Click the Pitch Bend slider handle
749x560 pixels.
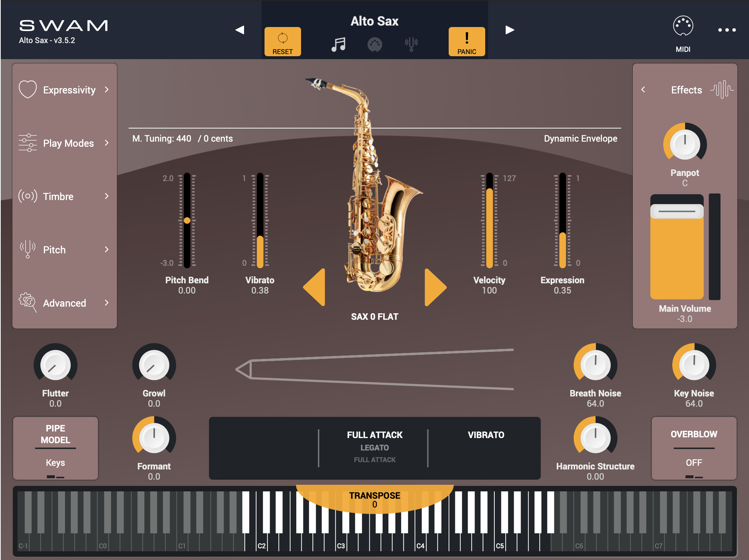(187, 220)
